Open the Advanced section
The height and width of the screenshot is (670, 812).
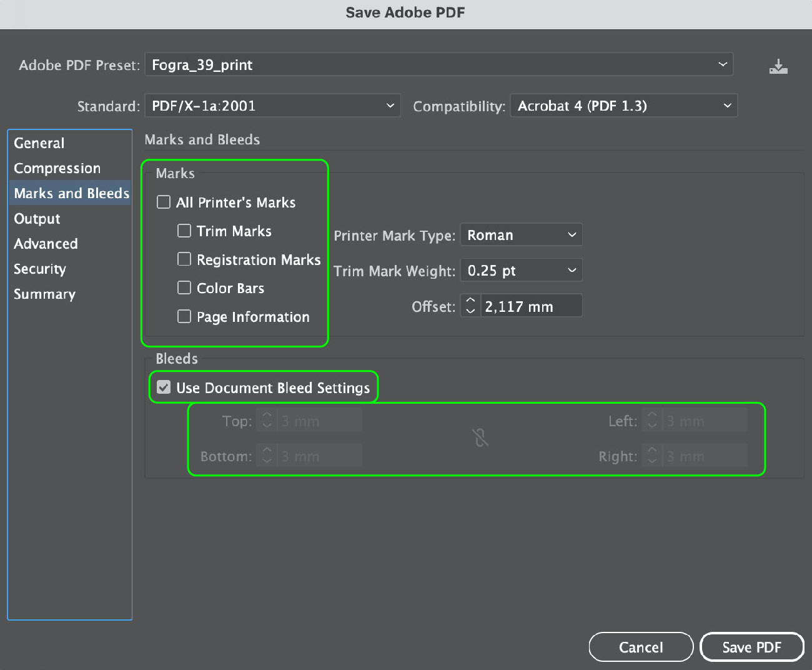69,244
